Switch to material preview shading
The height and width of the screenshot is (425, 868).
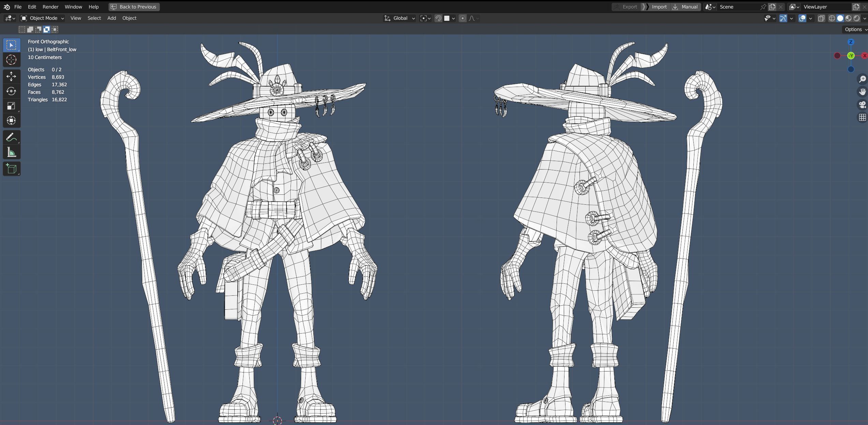pyautogui.click(x=848, y=18)
